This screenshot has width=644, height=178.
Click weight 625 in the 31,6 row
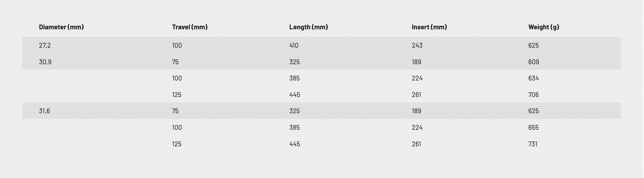tap(533, 111)
